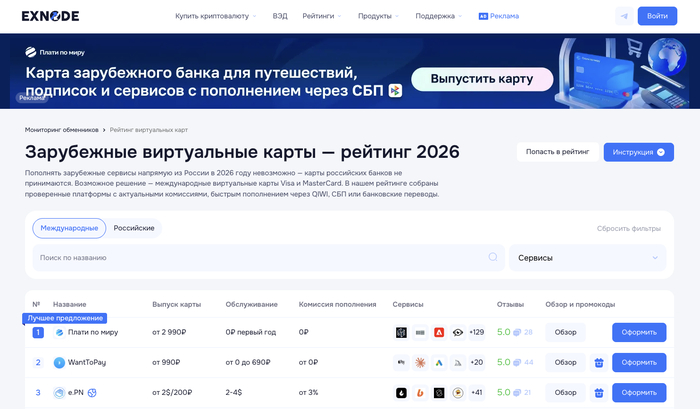The width and height of the screenshot is (700, 409).
Task: Expand the Сервисы dropdown
Action: tap(587, 257)
